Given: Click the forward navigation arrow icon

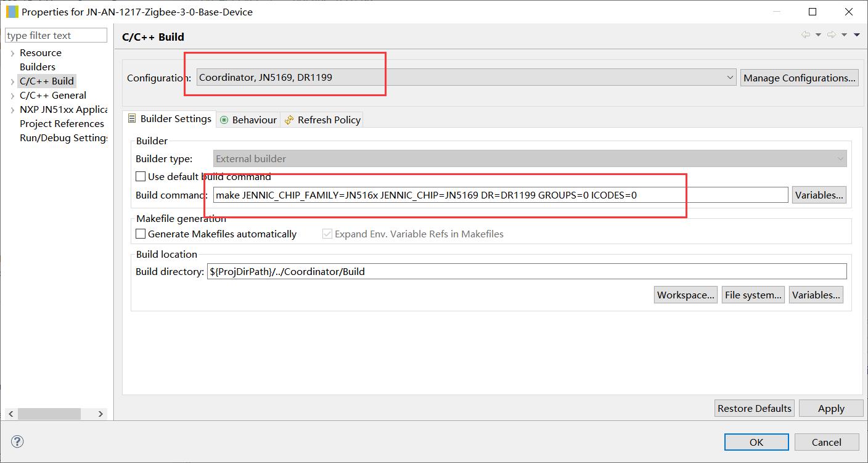Looking at the screenshot, I should click(832, 35).
